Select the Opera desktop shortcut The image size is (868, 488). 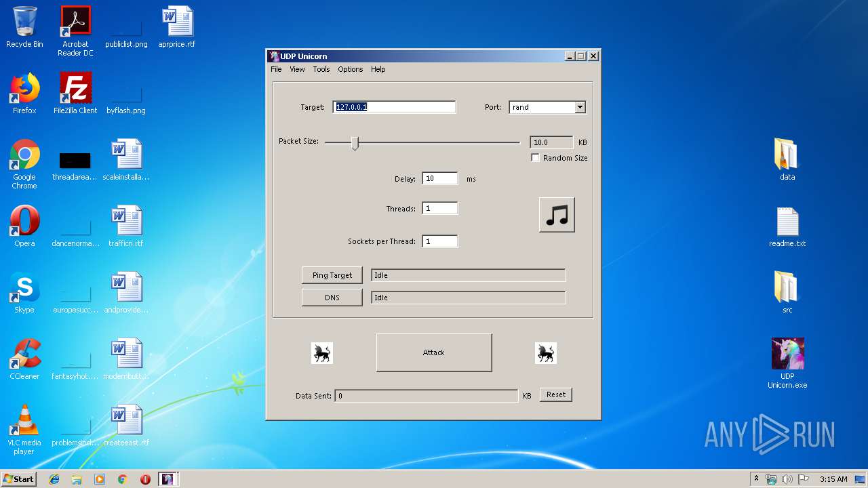point(24,226)
